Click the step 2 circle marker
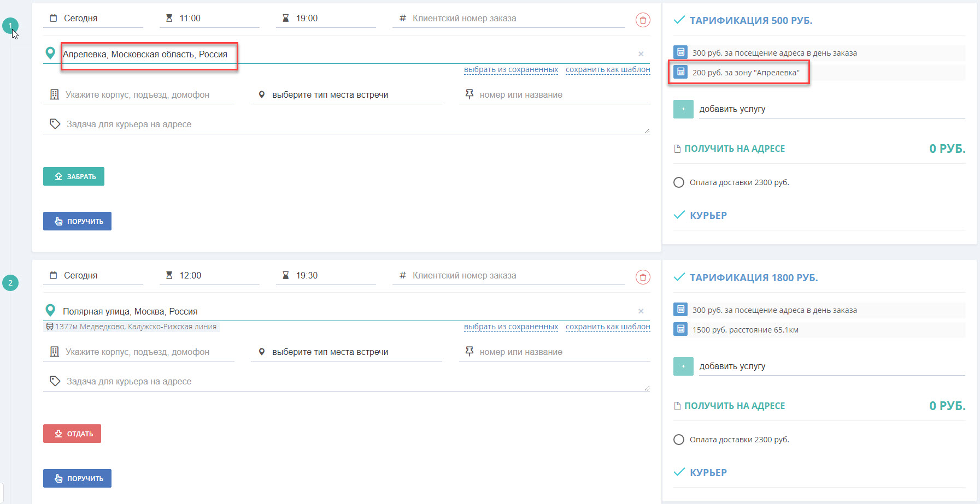Image resolution: width=980 pixels, height=504 pixels. point(10,283)
